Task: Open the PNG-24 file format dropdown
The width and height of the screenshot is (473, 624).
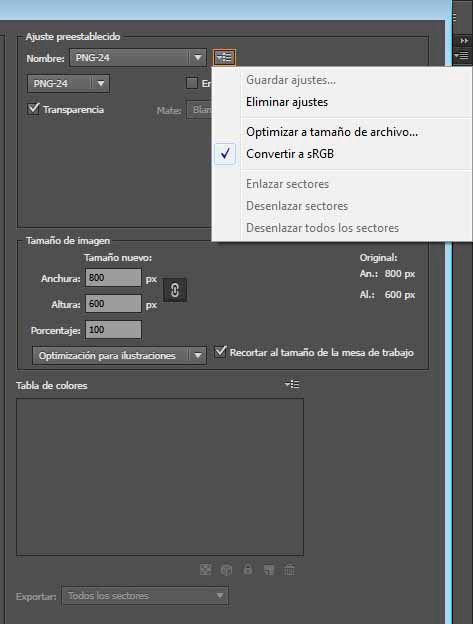Action: [x=68, y=84]
